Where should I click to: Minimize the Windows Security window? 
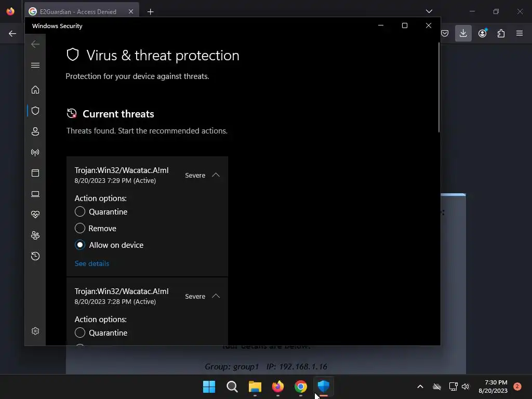381,26
